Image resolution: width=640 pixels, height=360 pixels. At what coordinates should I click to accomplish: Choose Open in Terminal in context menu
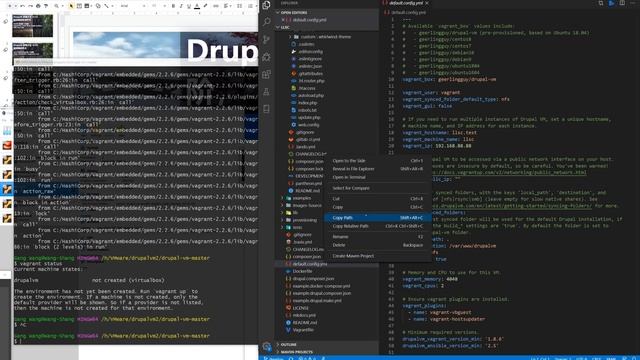coord(378,177)
